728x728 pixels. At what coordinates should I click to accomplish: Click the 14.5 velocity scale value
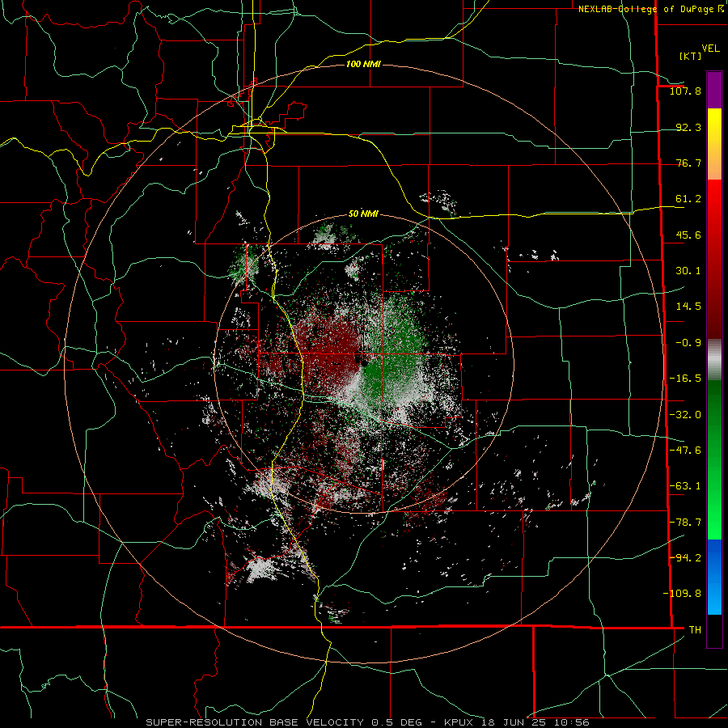[688, 307]
